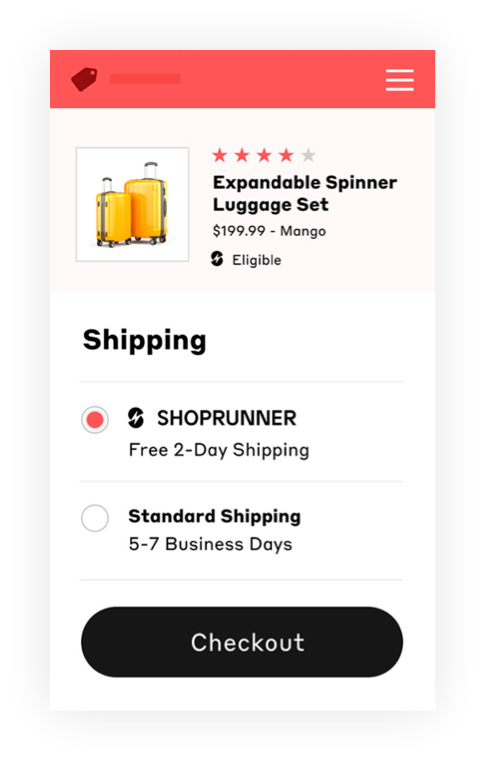Click the Expandable Spinner Luggage Set title

[x=305, y=193]
